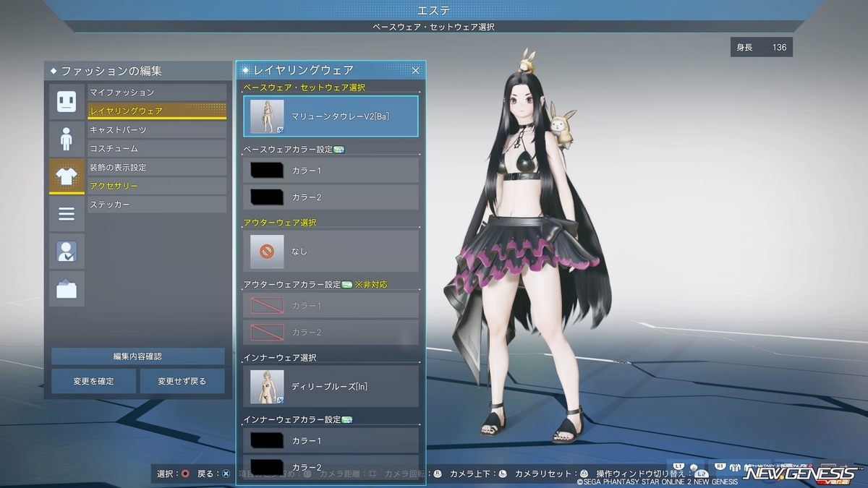Open the folder sidebar icon
Image resolution: width=868 pixels, height=488 pixels.
coord(67,289)
